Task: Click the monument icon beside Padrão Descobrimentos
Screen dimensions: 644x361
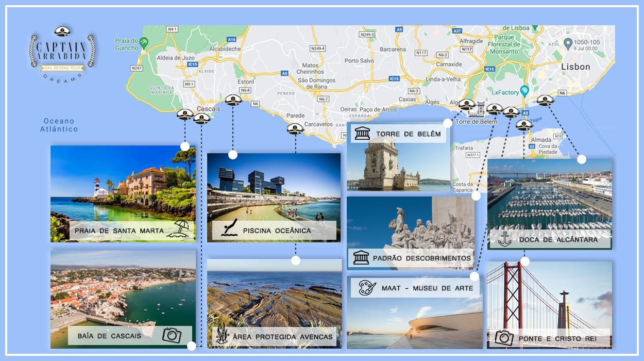Action: point(361,257)
